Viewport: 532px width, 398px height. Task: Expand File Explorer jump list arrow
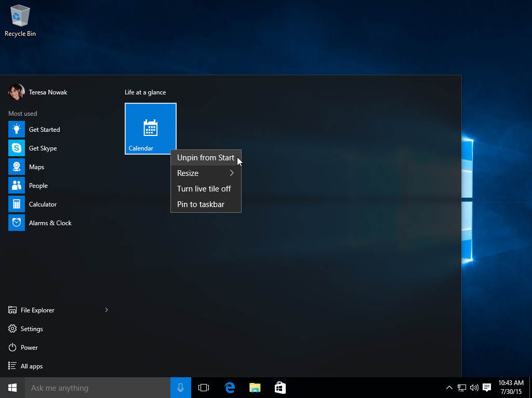pyautogui.click(x=107, y=310)
